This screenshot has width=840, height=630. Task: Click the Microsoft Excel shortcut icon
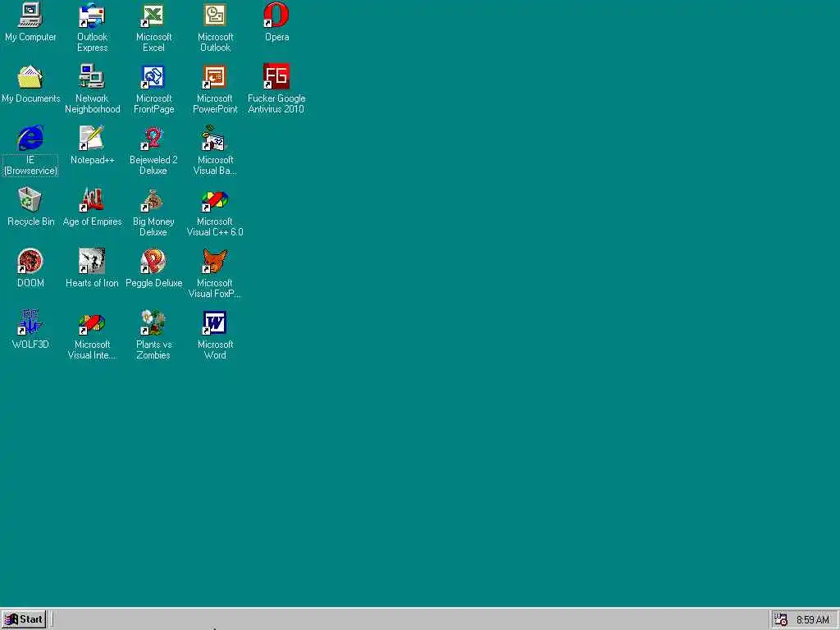coord(153,15)
